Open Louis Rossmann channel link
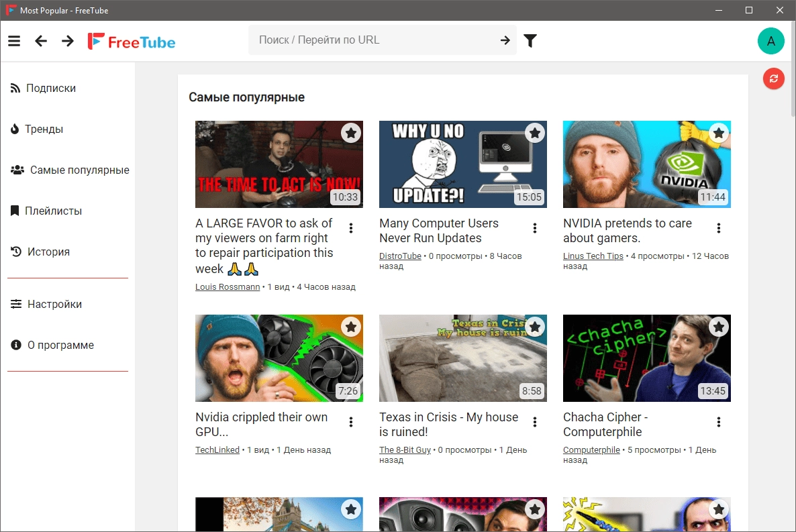This screenshot has width=796, height=532. (x=228, y=287)
